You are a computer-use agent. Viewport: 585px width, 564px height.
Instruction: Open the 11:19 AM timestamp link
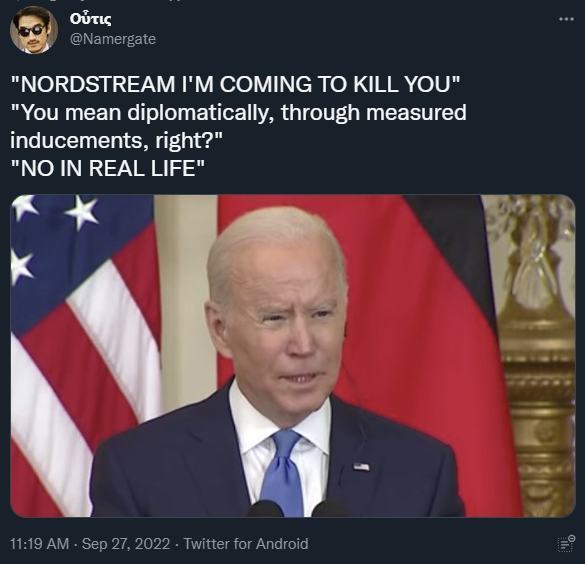click(x=40, y=544)
